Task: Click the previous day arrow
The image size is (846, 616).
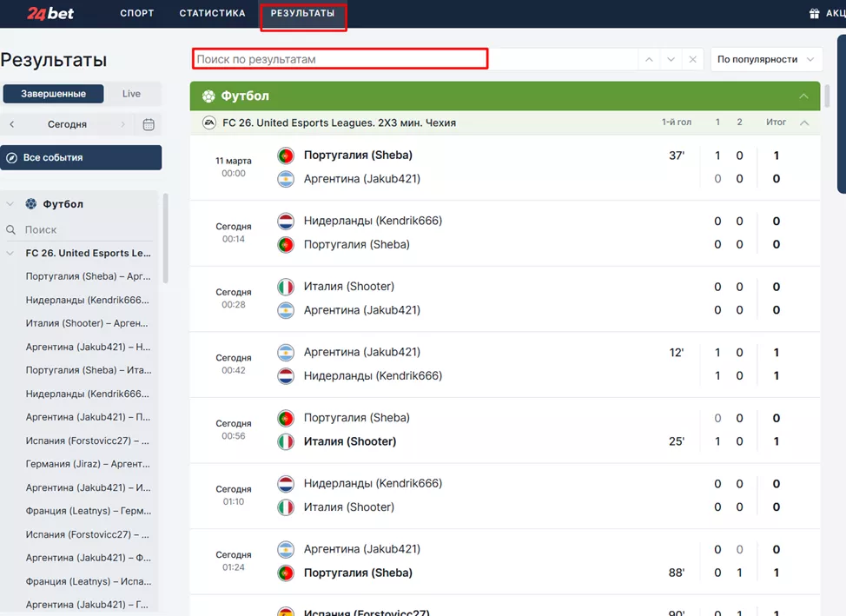Action: point(12,124)
